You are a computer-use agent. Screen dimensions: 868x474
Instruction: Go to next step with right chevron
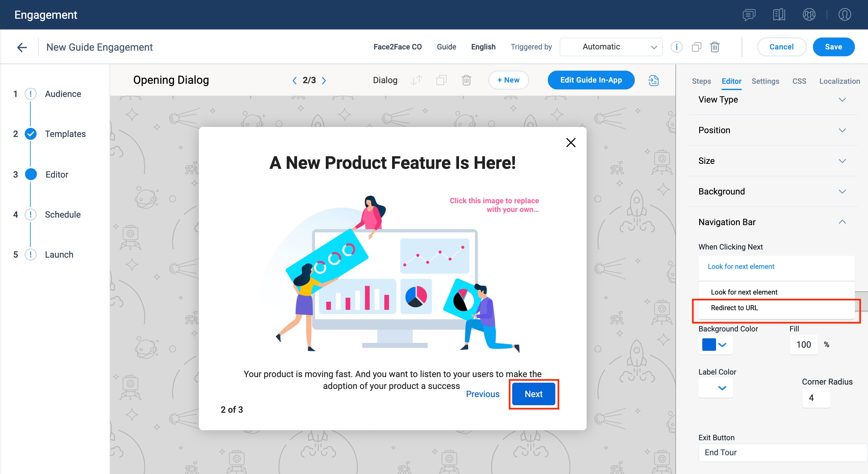coord(324,81)
